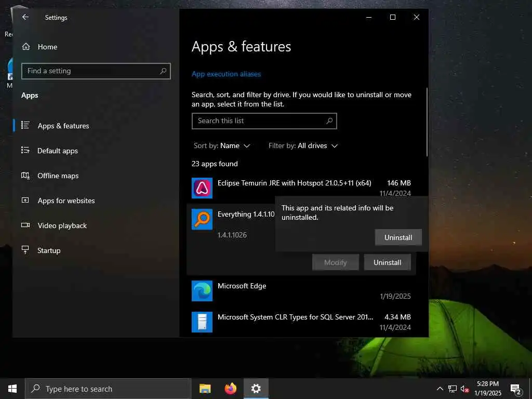Open the taskbar clock and date
The image size is (532, 399).
click(x=488, y=389)
